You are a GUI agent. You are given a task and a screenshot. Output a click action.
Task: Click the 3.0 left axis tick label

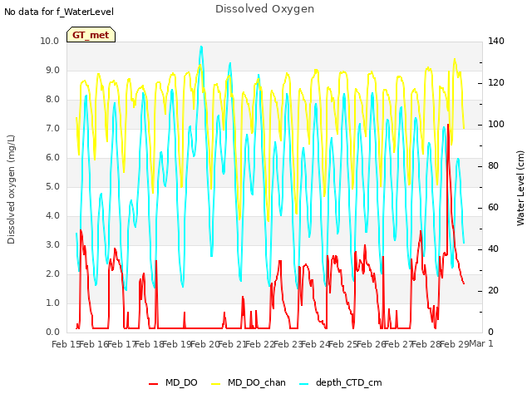[x=52, y=244]
